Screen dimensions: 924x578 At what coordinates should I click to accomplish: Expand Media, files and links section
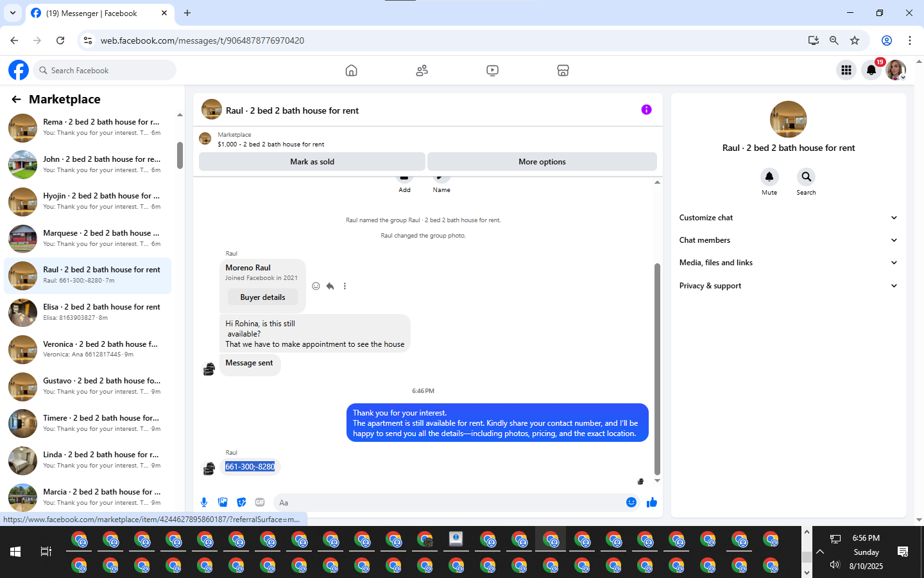(x=788, y=263)
